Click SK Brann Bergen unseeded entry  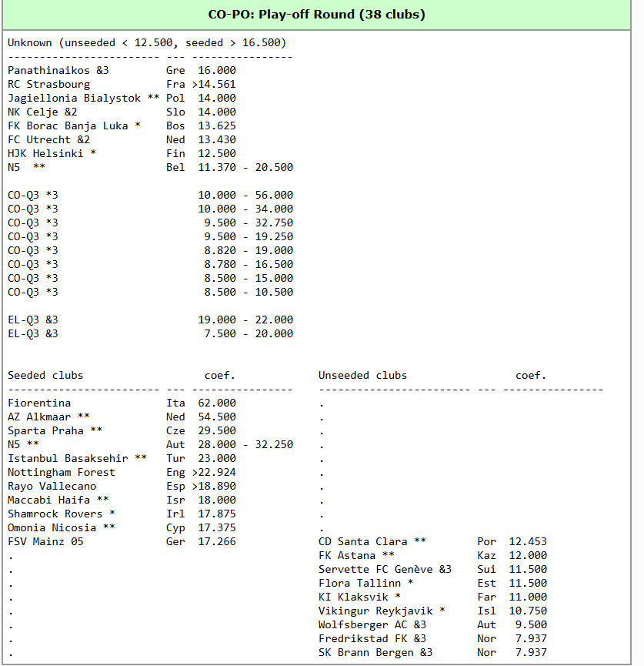click(366, 652)
